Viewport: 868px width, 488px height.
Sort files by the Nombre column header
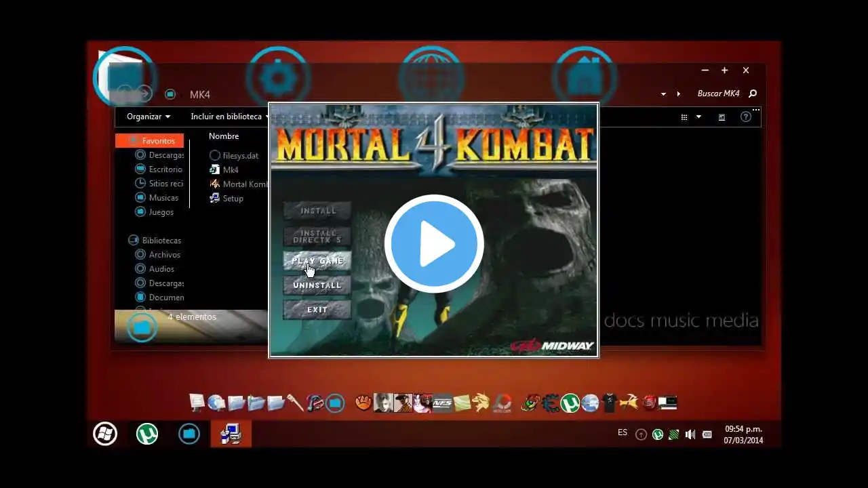pyautogui.click(x=224, y=136)
